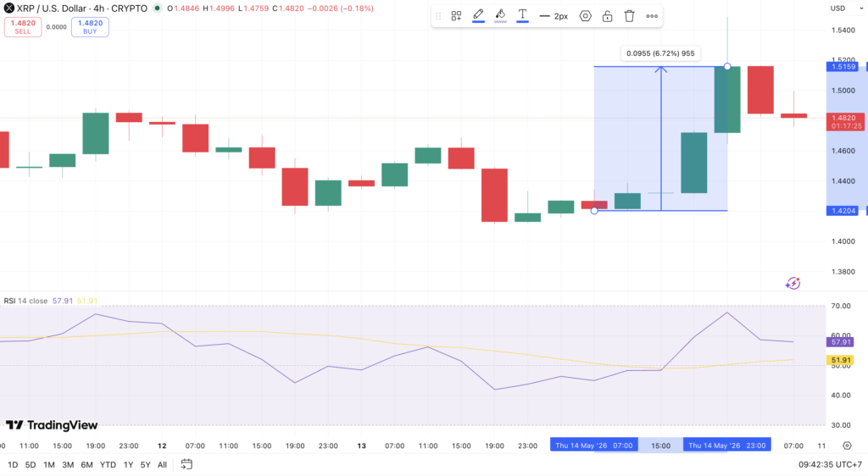
Task: Click the date label 12 on time axis
Action: pyautogui.click(x=162, y=446)
